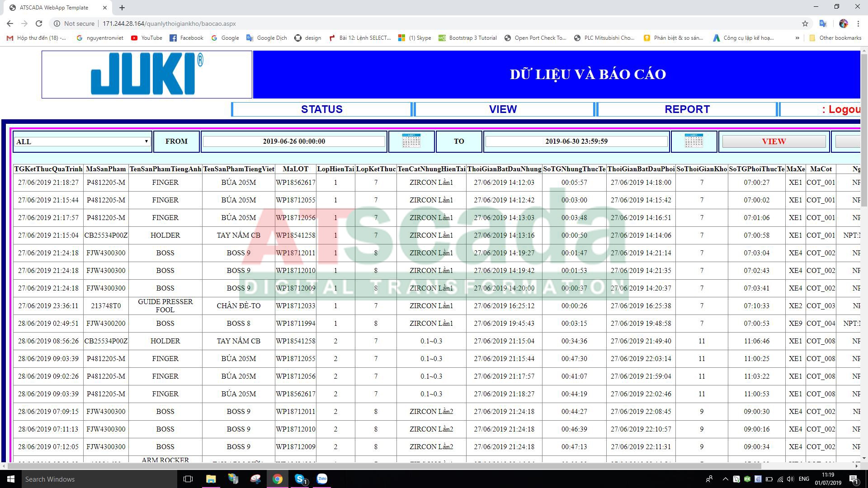Click the JUKI logo image
Image resolution: width=868 pixels, height=488 pixels.
(x=147, y=75)
